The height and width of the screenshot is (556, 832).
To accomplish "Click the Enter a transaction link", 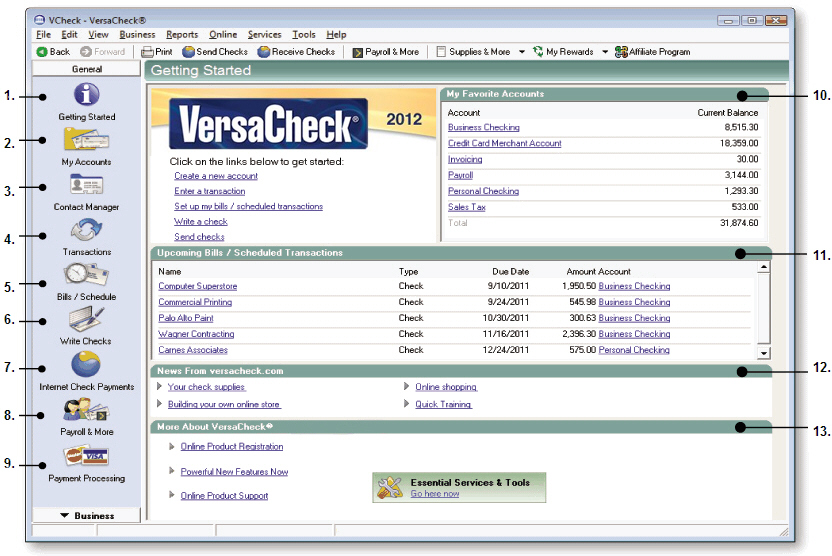I will 210,191.
